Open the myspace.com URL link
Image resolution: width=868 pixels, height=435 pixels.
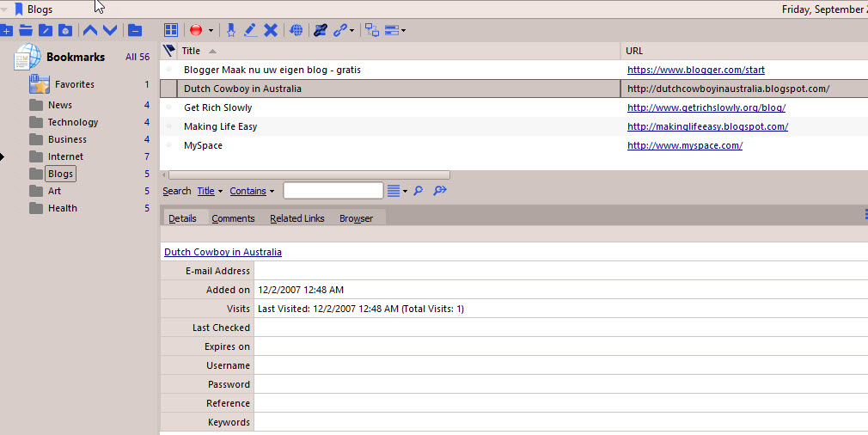685,145
